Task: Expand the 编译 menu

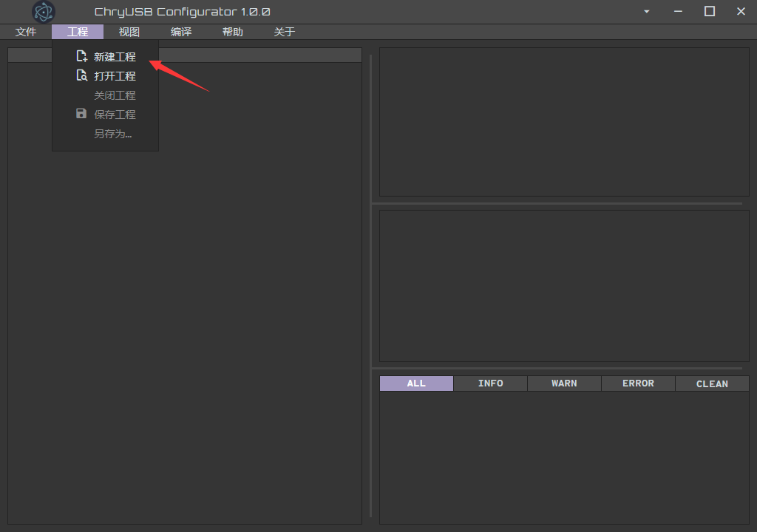Action: (x=181, y=32)
